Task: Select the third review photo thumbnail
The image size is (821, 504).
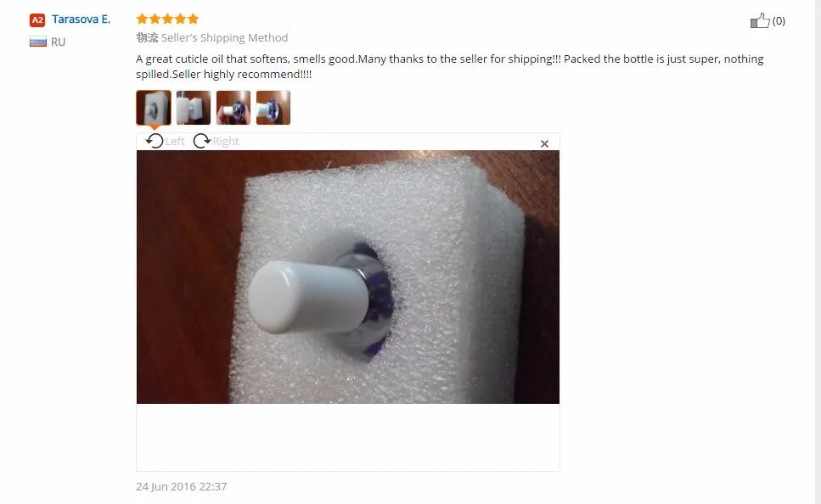Action: [233, 108]
